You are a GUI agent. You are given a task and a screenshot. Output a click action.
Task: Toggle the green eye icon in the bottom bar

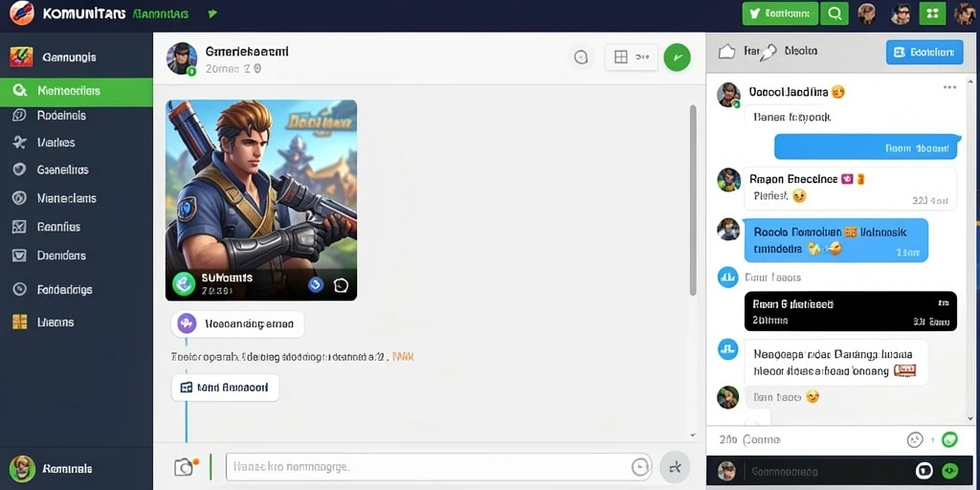tap(950, 471)
